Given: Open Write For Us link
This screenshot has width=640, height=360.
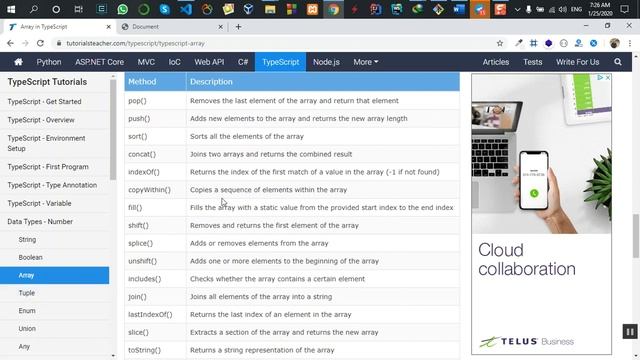Looking at the screenshot, I should (577, 62).
